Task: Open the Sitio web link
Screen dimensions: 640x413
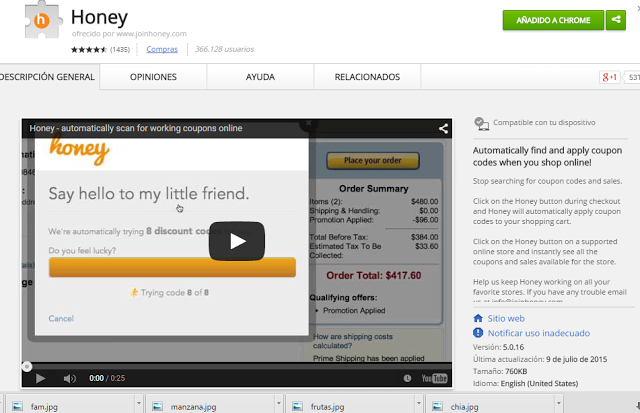Action: (506, 318)
